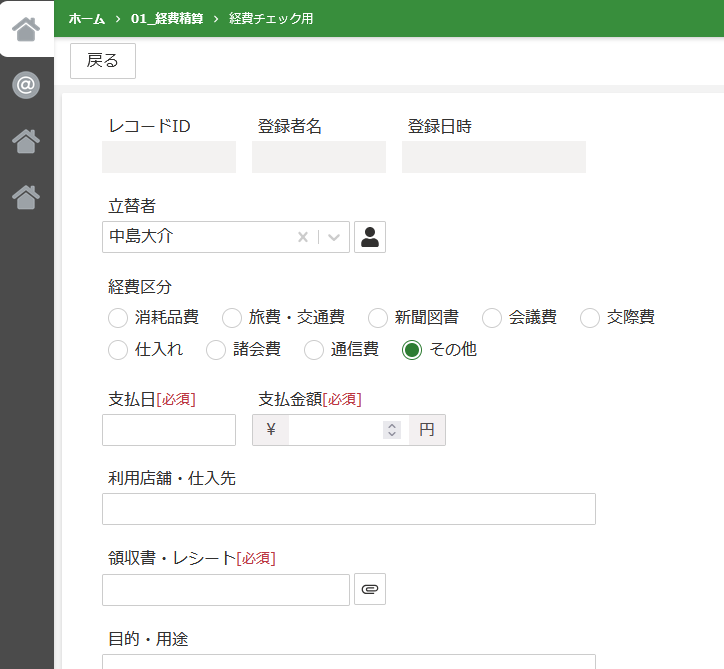Click the 戻る button

pyautogui.click(x=103, y=61)
